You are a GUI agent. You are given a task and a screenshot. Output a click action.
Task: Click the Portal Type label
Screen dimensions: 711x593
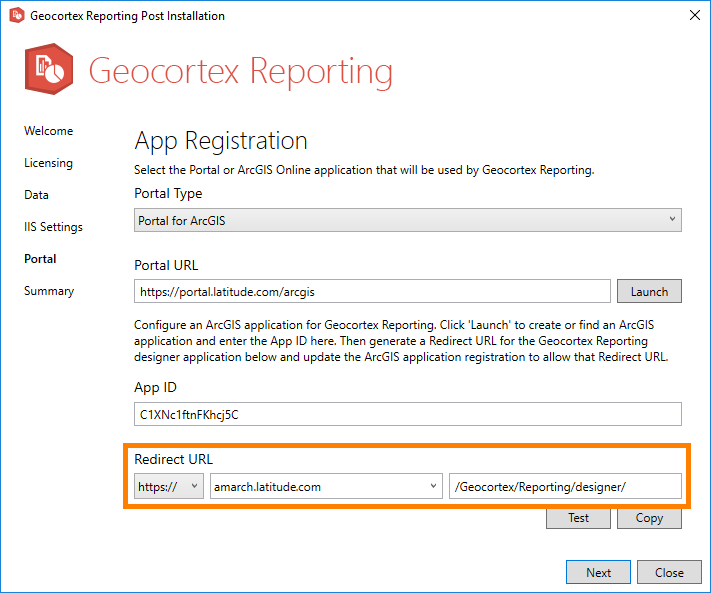pyautogui.click(x=168, y=194)
